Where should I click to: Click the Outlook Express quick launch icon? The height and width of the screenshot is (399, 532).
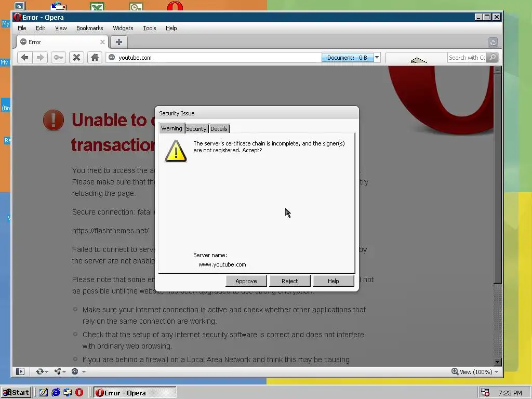[68, 393]
